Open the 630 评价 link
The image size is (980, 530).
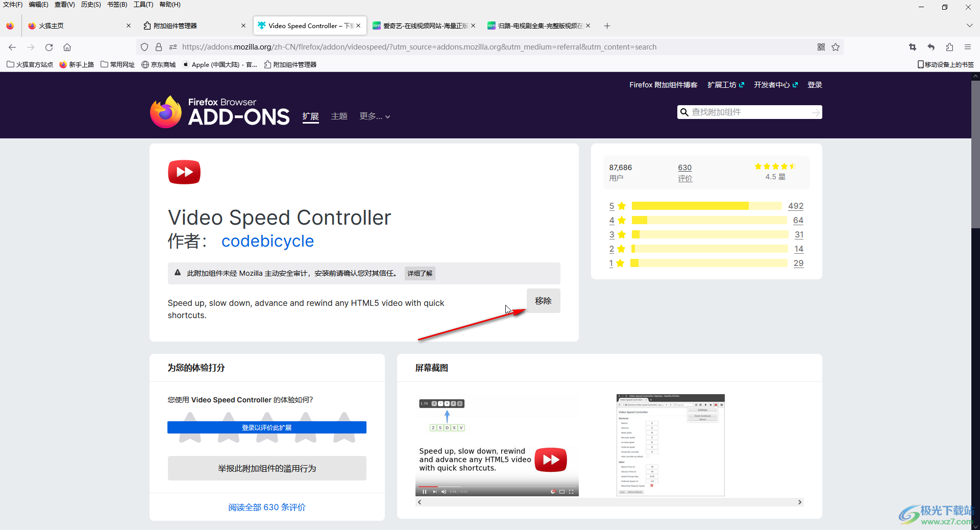685,173
